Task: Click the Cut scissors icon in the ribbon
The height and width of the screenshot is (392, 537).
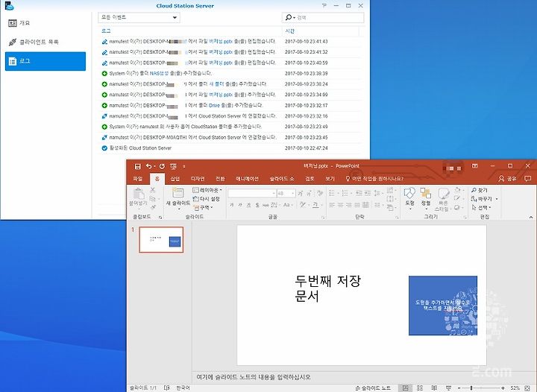Action: click(x=153, y=190)
